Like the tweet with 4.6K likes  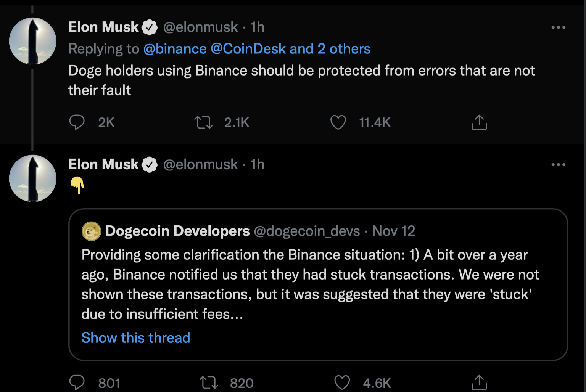(342, 382)
